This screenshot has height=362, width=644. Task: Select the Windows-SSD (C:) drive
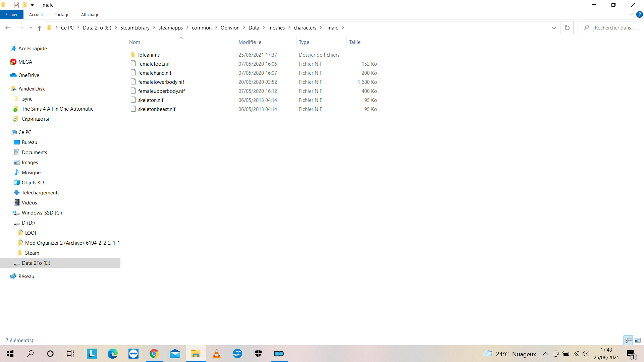tap(42, 213)
